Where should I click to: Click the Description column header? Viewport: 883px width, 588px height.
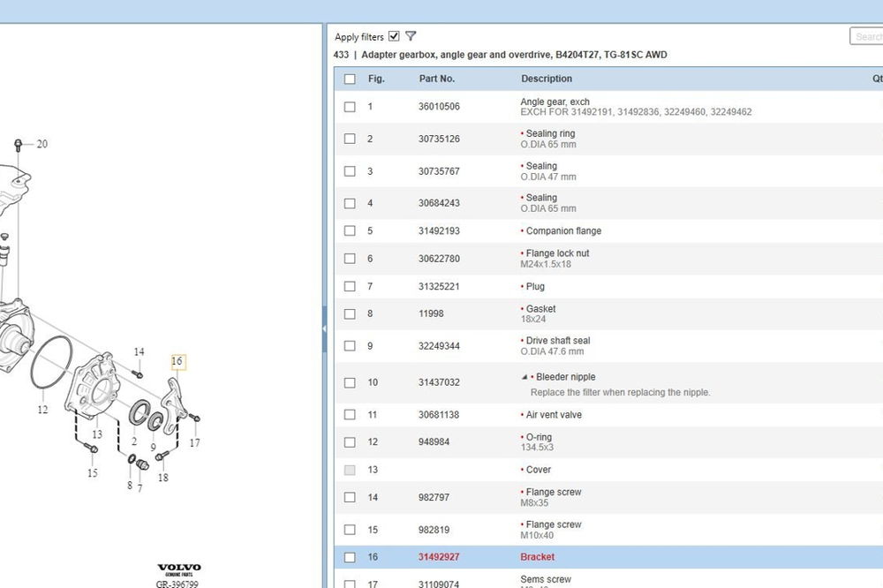(547, 79)
